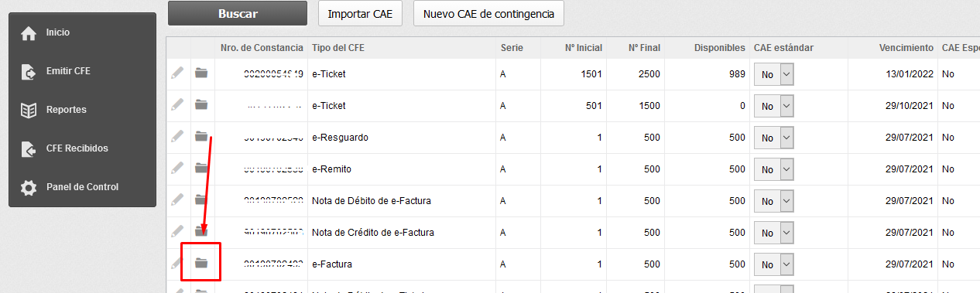
Task: Click the house icon beside Inicio
Action: tap(29, 33)
